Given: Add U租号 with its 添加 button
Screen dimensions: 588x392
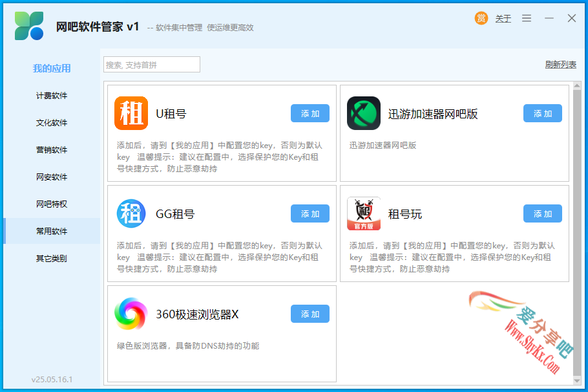Looking at the screenshot, I should pyautogui.click(x=310, y=113).
